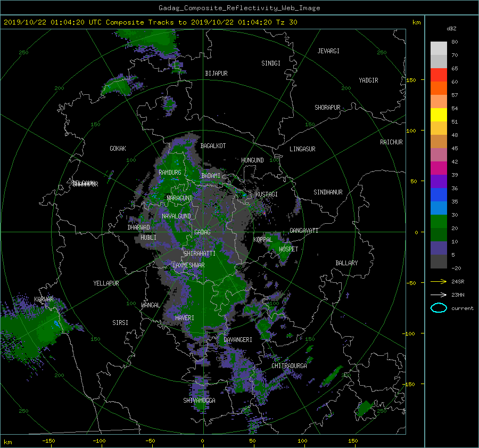Select the -20 dBZ dark gray swatch
Screen dimensions: 479x448
[439, 262]
